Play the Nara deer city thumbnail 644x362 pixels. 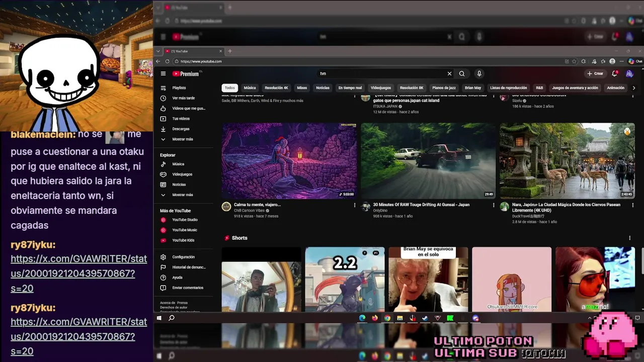[567, 161]
